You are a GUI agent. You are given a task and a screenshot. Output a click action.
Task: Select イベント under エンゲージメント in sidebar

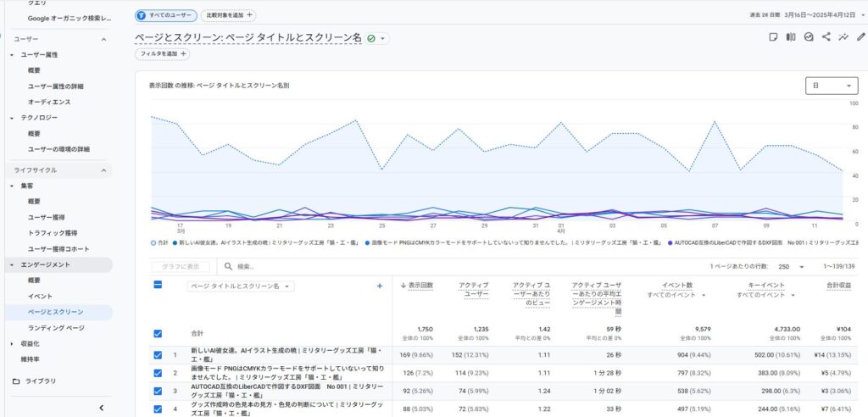(x=40, y=296)
